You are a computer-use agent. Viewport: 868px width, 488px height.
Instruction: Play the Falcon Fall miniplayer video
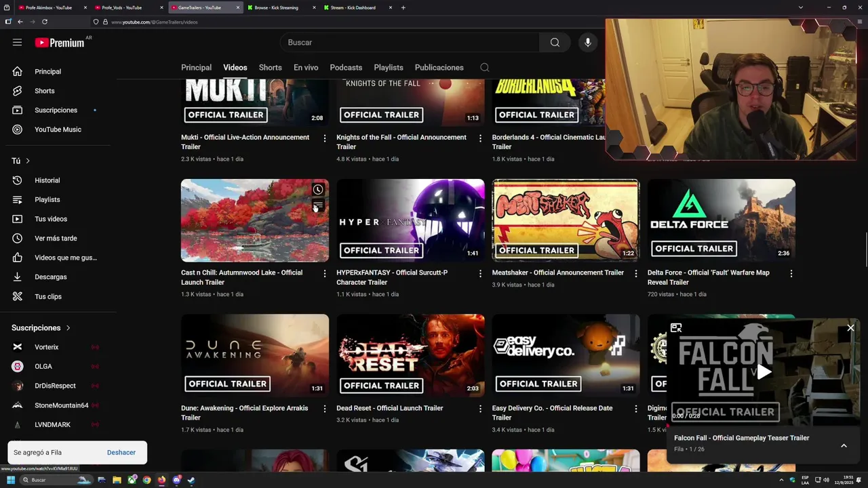click(764, 371)
